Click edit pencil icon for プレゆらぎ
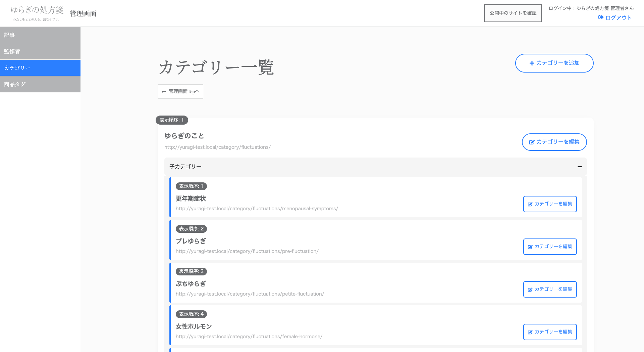The image size is (644, 352). (530, 247)
